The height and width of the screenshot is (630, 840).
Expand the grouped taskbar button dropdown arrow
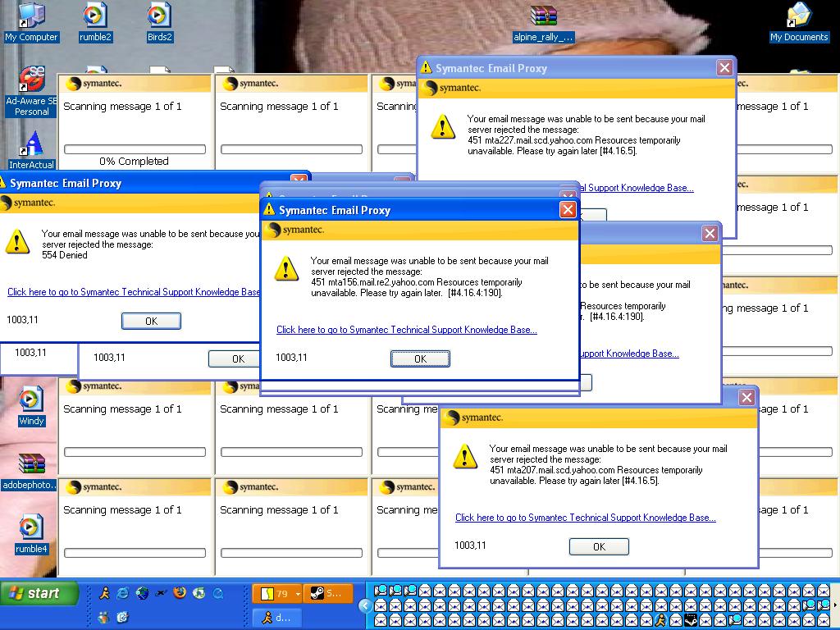(x=297, y=594)
